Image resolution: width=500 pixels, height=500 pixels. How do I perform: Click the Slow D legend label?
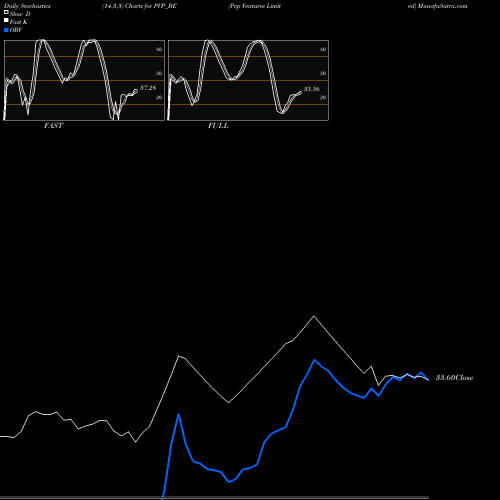click(x=20, y=14)
